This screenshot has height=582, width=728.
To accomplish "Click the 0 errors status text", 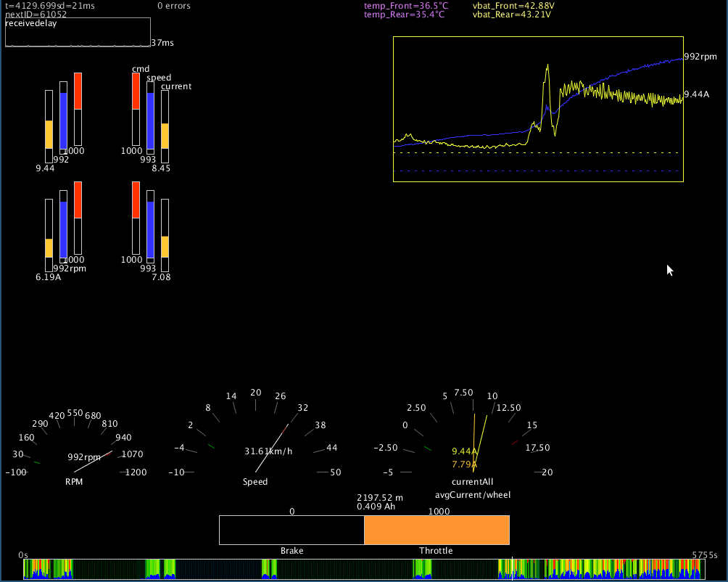I will pyautogui.click(x=174, y=6).
